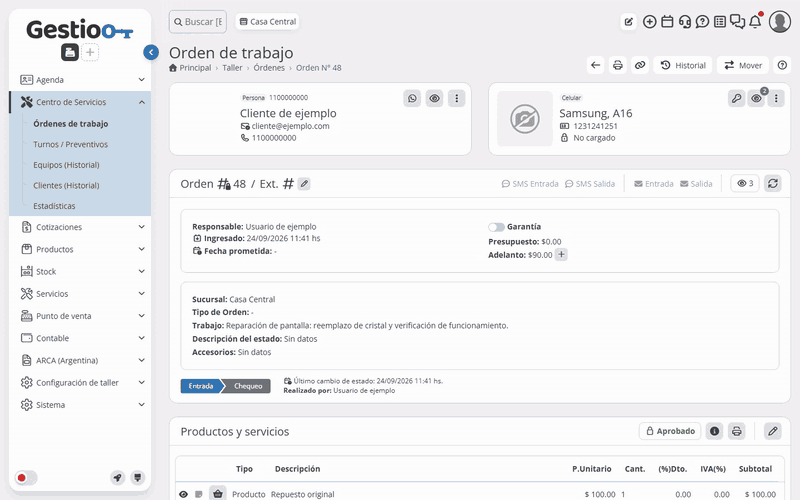Print the Productos y servicios list
800x500 pixels.
(736, 431)
